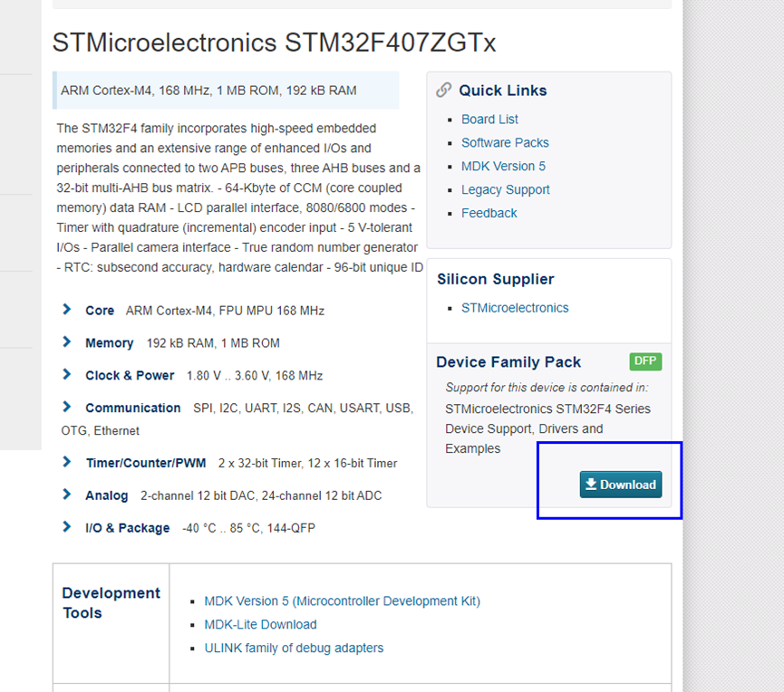Expand the Clock & Power chevron
The height and width of the screenshot is (692, 784).
click(66, 374)
